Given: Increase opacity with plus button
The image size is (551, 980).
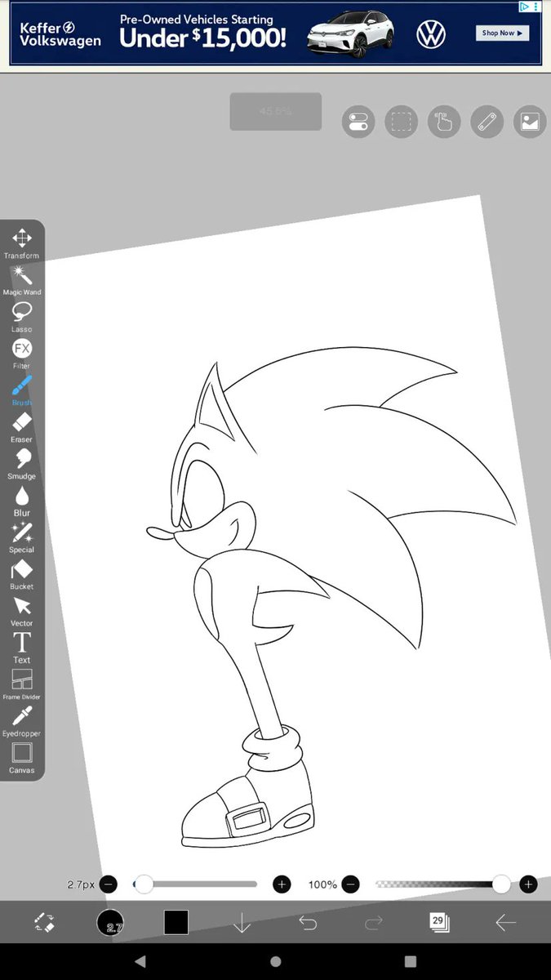Looking at the screenshot, I should coord(528,884).
